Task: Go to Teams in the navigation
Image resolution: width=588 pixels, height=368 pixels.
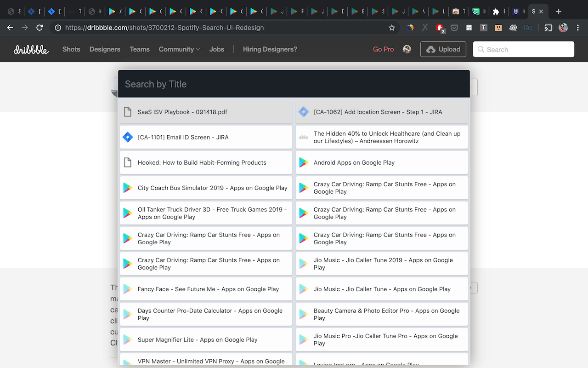Action: click(140, 49)
